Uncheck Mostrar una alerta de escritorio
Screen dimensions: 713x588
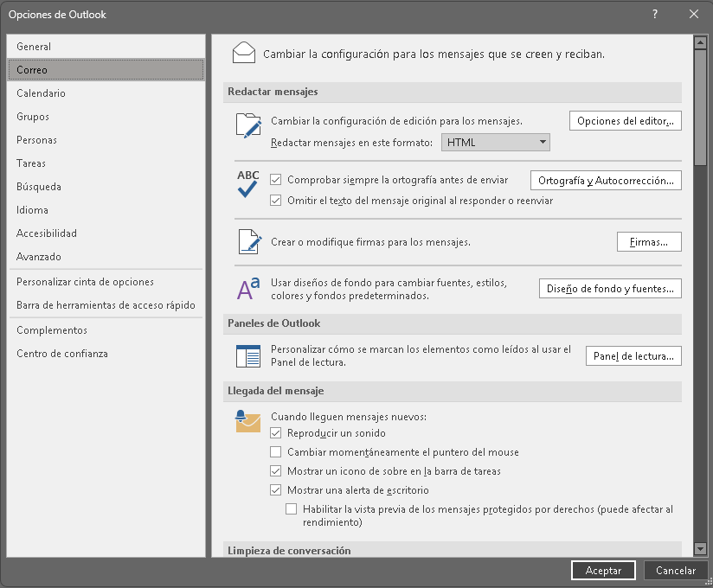tap(275, 490)
